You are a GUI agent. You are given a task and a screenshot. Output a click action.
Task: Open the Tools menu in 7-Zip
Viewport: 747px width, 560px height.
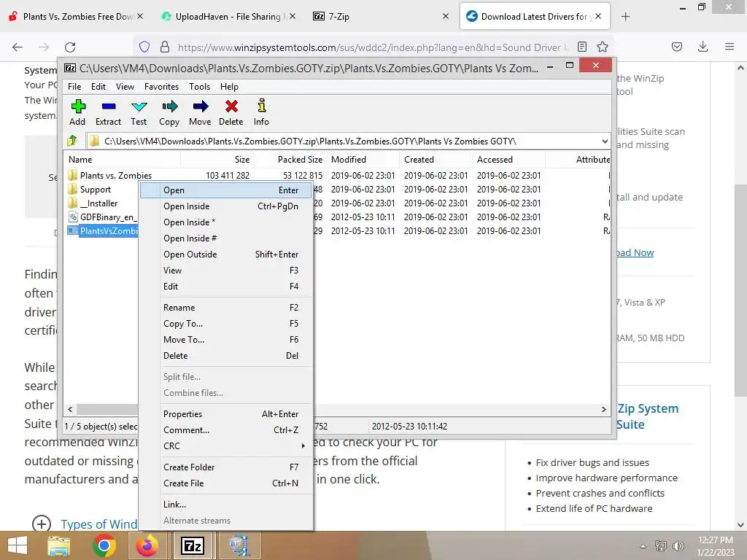coord(199,87)
